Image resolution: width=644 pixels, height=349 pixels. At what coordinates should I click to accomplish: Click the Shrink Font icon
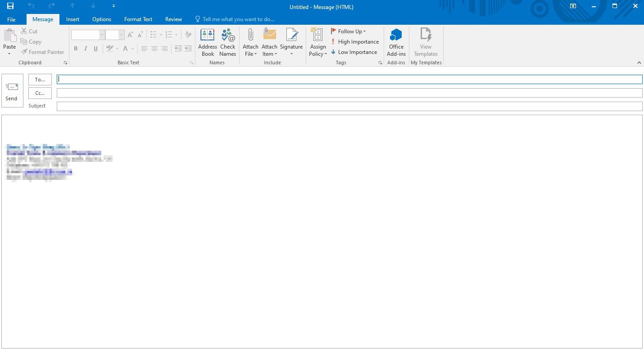pos(141,35)
